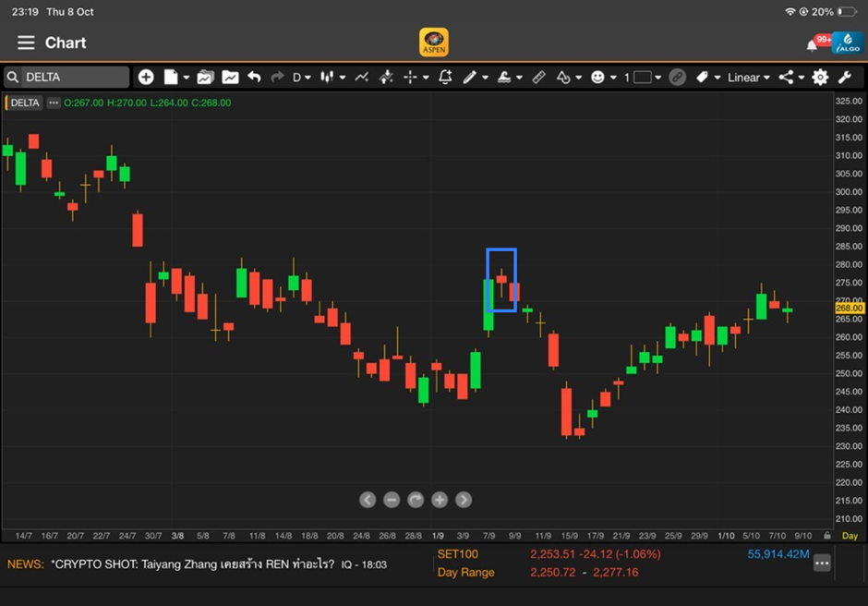Image resolution: width=868 pixels, height=606 pixels.
Task: Open the DELTA legend more options button
Action: [54, 103]
